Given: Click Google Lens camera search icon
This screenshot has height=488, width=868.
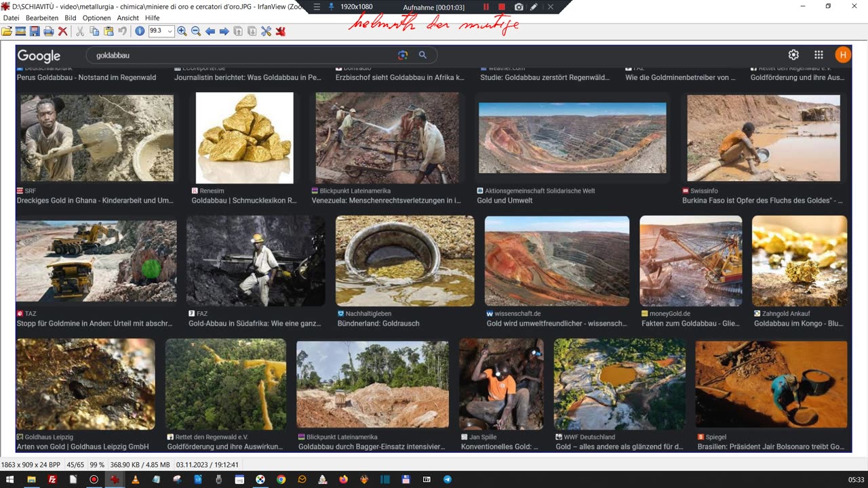Looking at the screenshot, I should pyautogui.click(x=403, y=55).
